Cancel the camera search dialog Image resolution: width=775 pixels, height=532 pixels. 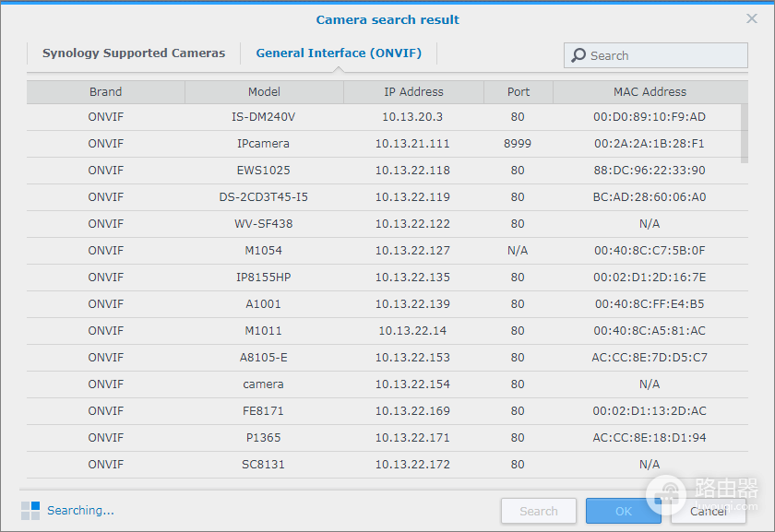(709, 511)
